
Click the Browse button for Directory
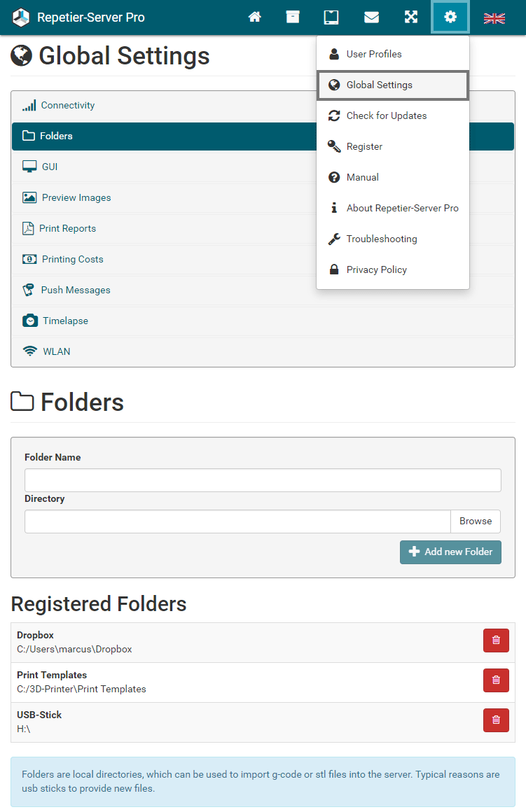point(475,521)
